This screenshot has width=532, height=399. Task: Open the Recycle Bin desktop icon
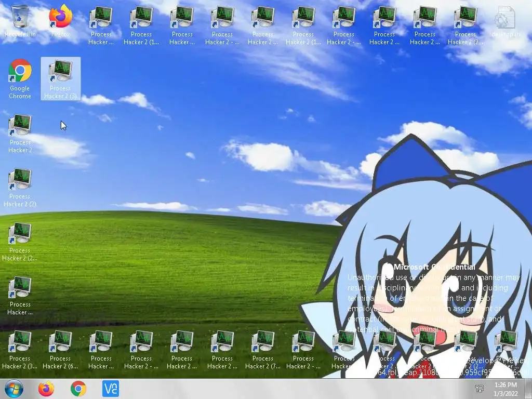coord(20,21)
